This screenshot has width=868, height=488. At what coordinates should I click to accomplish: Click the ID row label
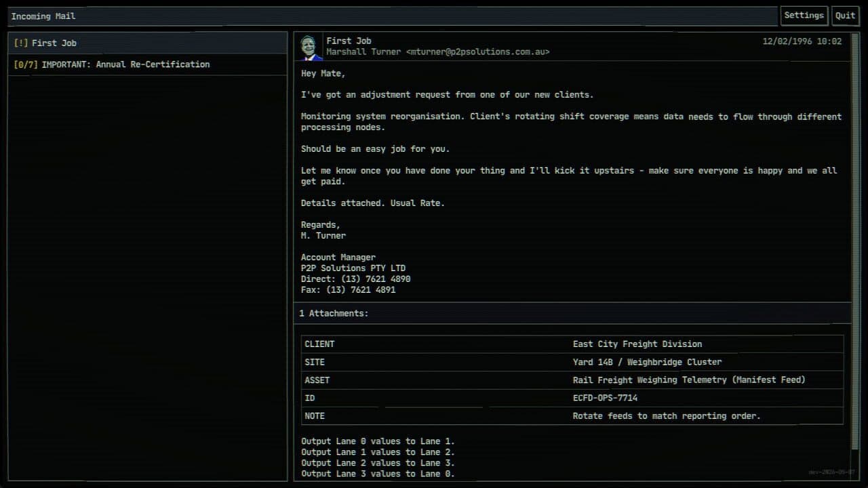point(310,398)
